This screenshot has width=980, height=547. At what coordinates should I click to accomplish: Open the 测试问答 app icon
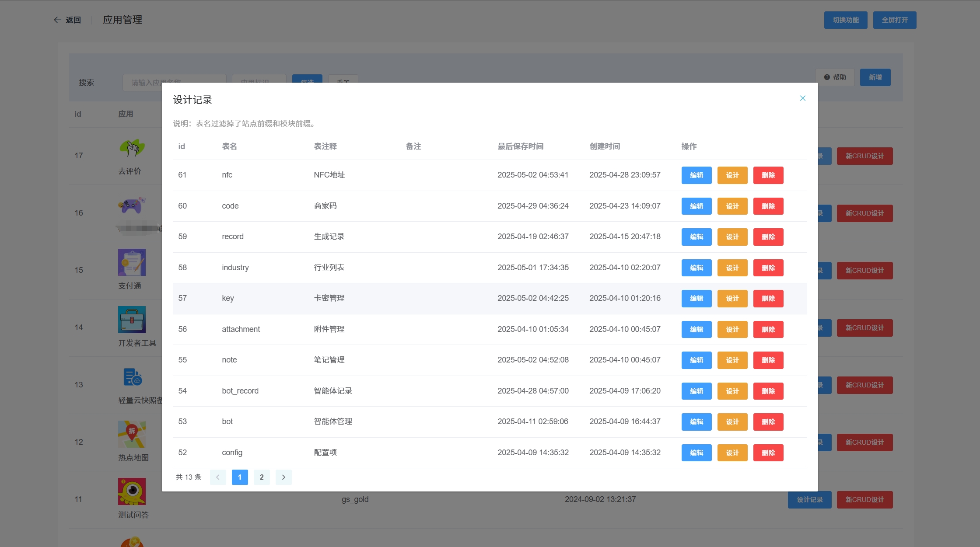(x=132, y=491)
